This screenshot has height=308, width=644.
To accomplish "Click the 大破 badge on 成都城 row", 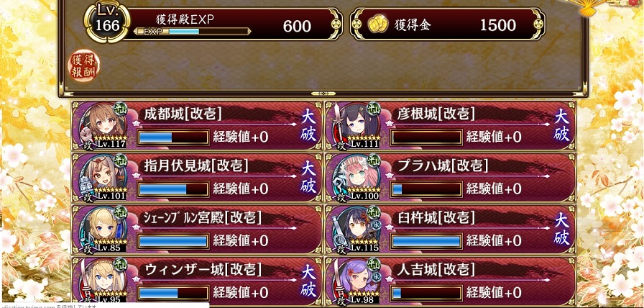I will pos(308,125).
